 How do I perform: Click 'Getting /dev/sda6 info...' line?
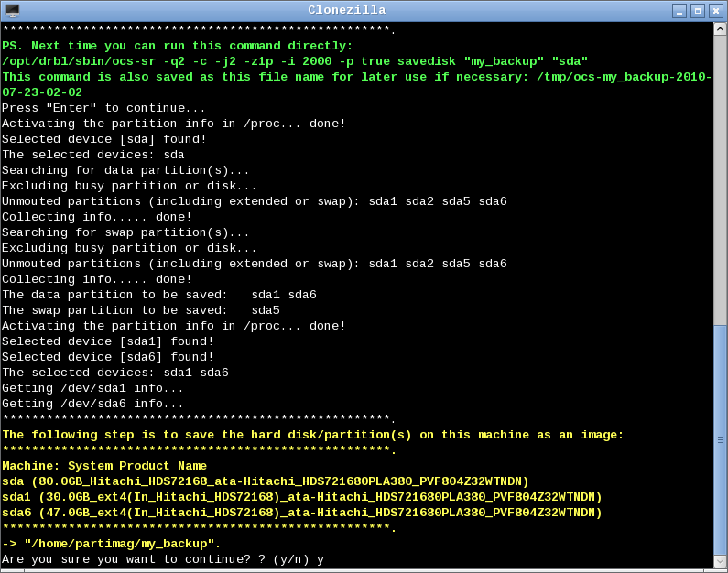tap(92, 404)
